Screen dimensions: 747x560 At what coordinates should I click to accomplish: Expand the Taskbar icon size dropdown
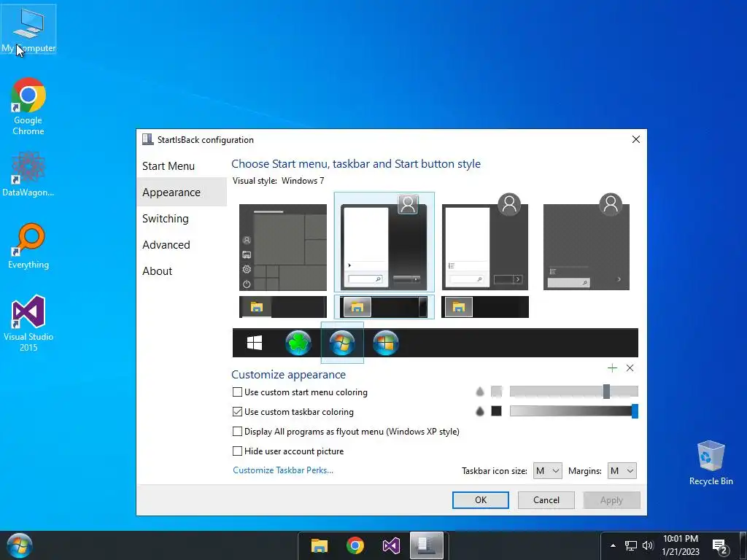547,471
